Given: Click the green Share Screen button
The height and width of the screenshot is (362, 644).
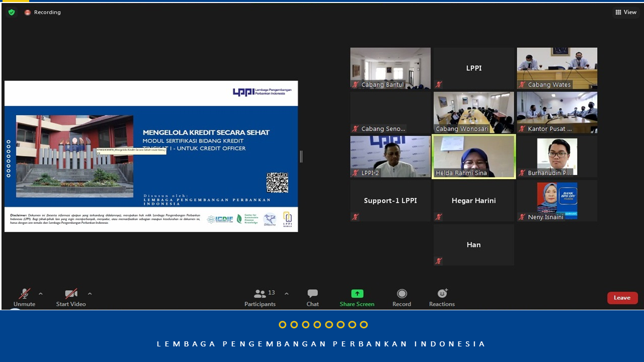Looking at the screenshot, I should (x=357, y=298).
